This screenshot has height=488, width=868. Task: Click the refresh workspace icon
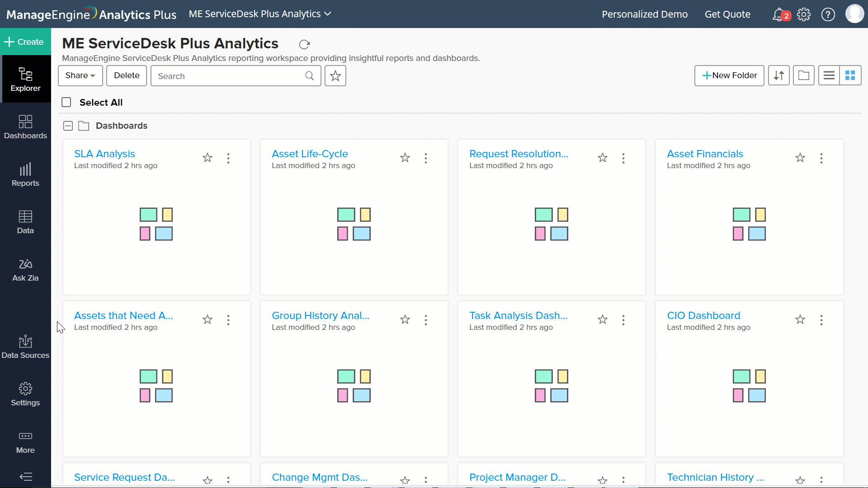(304, 44)
